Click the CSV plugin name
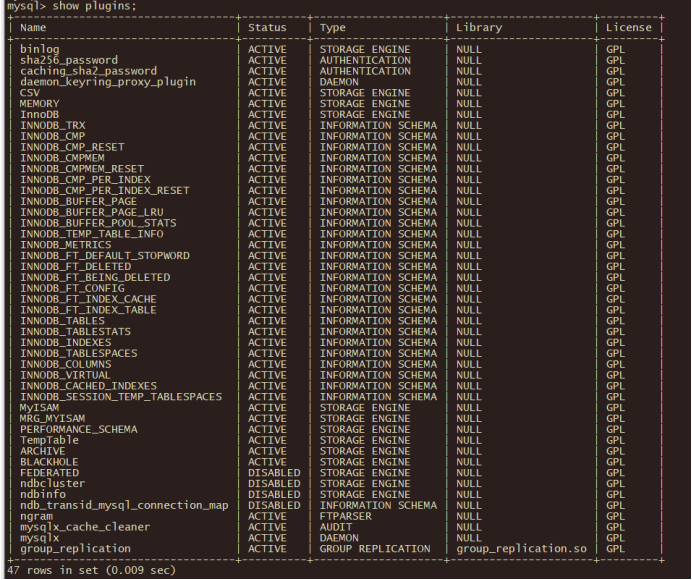This screenshot has width=692, height=580. (x=30, y=93)
